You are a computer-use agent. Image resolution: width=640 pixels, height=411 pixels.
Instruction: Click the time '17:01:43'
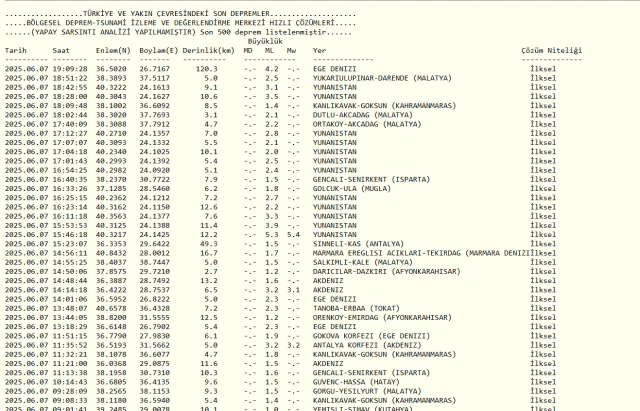point(70,161)
